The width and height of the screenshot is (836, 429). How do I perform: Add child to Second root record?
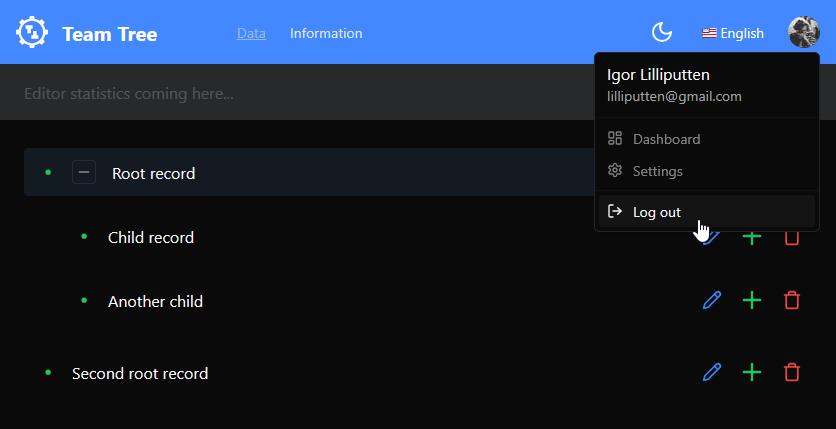tap(752, 372)
